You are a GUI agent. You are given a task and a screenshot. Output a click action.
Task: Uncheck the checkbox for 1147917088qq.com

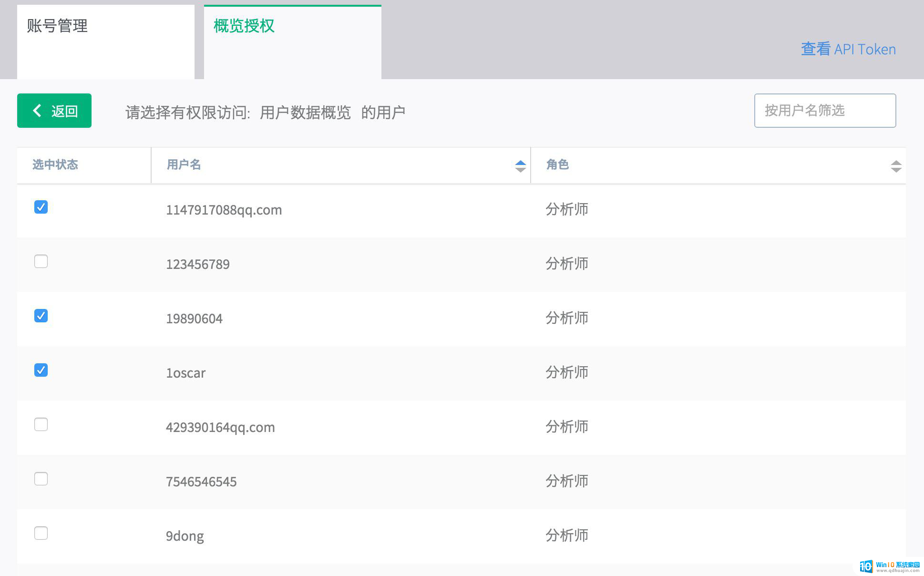[x=41, y=207]
